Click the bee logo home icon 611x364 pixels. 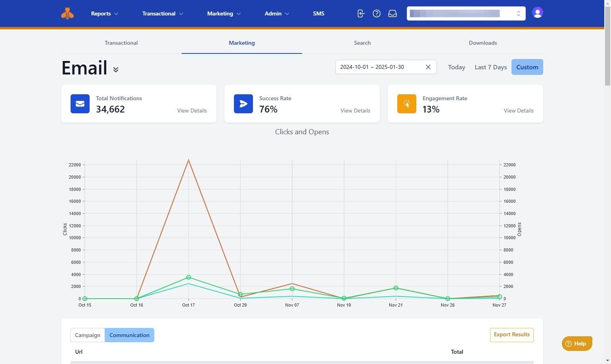pos(67,13)
